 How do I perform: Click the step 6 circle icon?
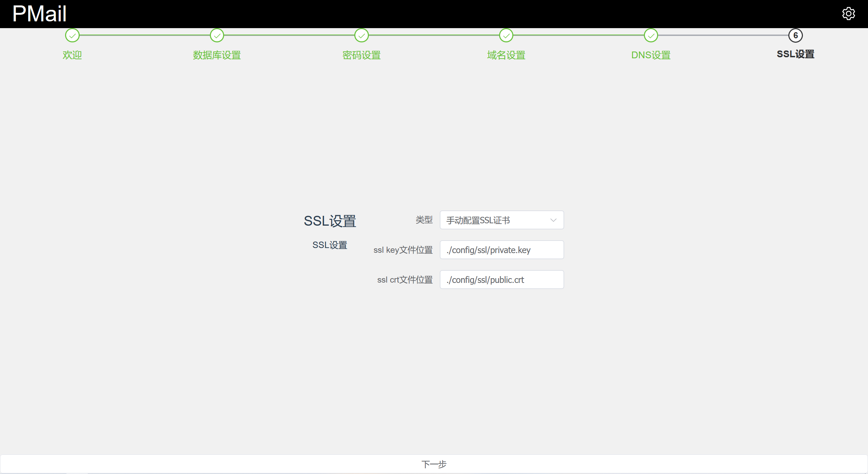pos(795,35)
